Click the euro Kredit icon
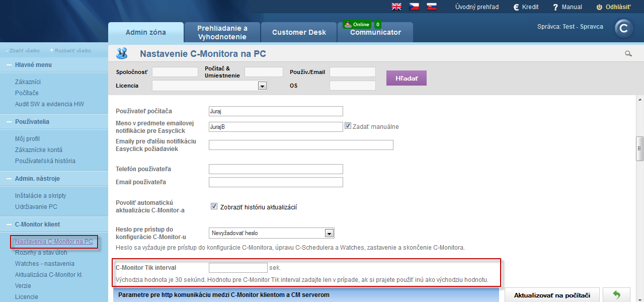This screenshot has width=644, height=302. click(x=516, y=7)
